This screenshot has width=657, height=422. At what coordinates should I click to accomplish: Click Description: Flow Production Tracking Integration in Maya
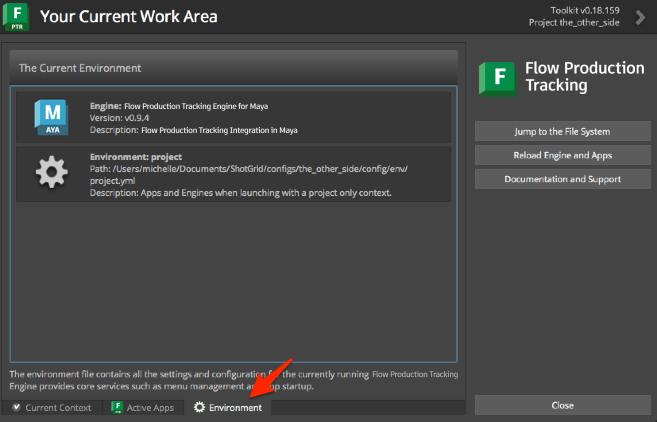[x=194, y=130]
